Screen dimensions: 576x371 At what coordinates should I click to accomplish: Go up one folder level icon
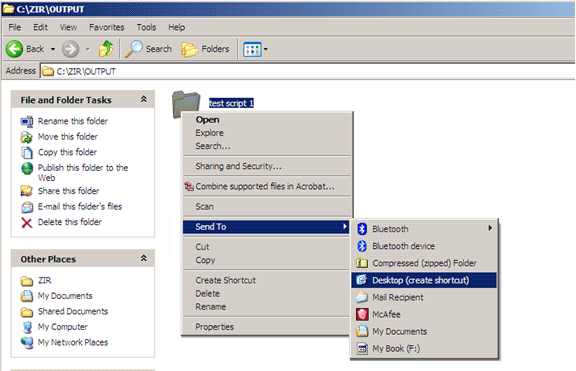click(106, 48)
